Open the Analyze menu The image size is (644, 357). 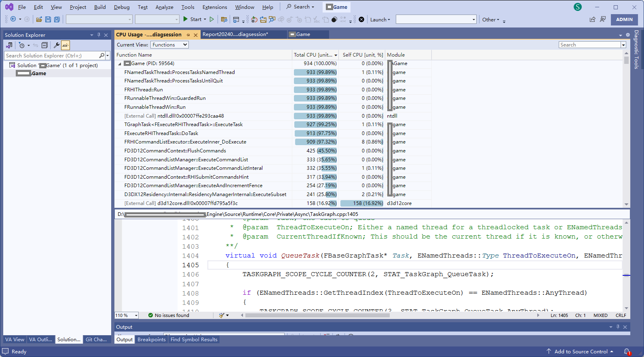pos(164,7)
